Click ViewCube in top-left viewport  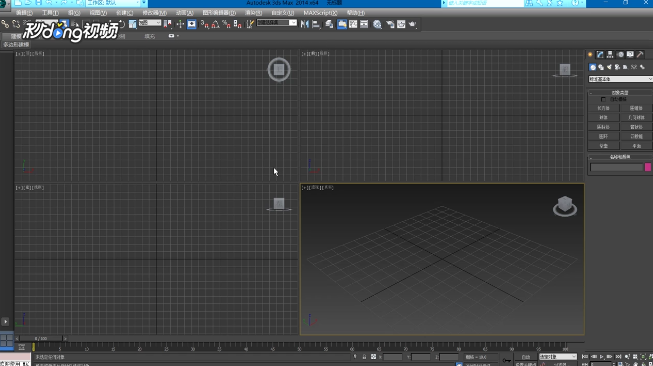pyautogui.click(x=279, y=70)
